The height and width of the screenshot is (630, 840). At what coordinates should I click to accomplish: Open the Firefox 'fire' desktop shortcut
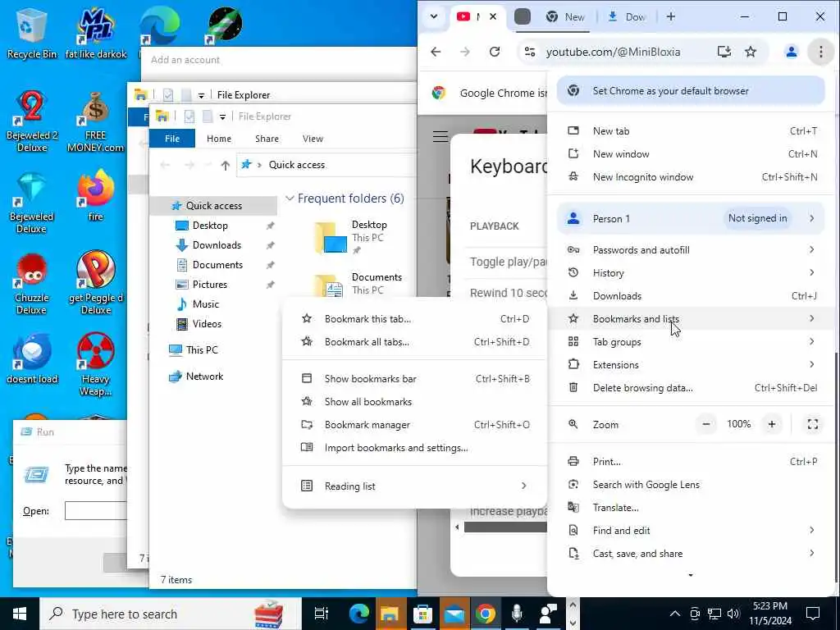[95, 195]
